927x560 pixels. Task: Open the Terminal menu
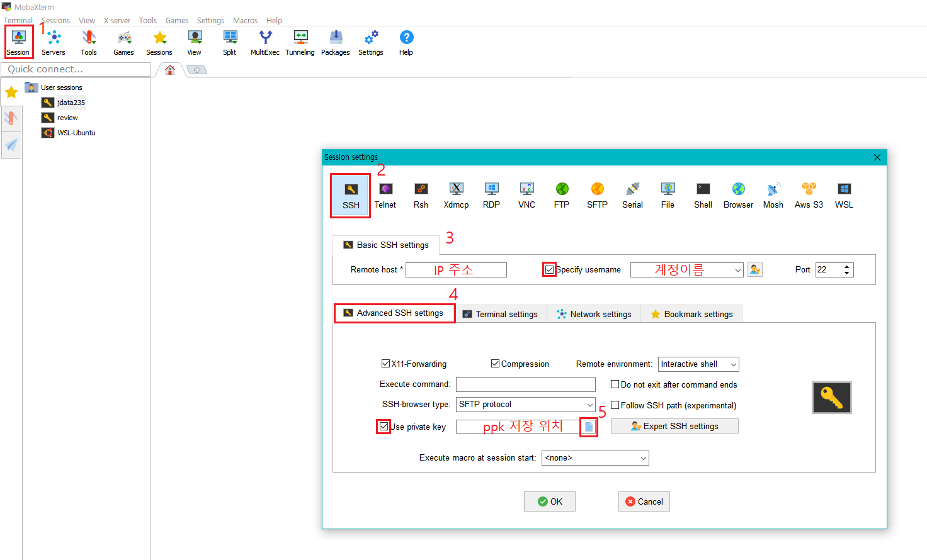tap(18, 20)
